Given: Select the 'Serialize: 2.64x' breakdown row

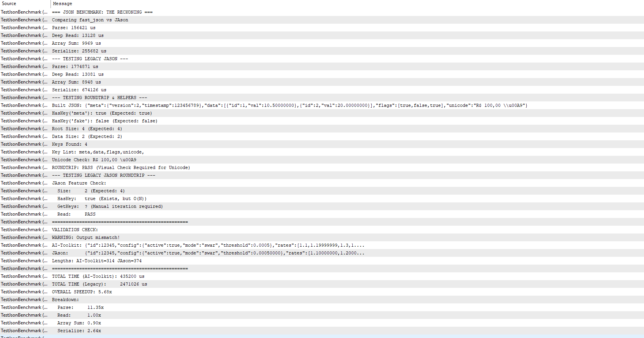Looking at the screenshot, I should point(322,331).
